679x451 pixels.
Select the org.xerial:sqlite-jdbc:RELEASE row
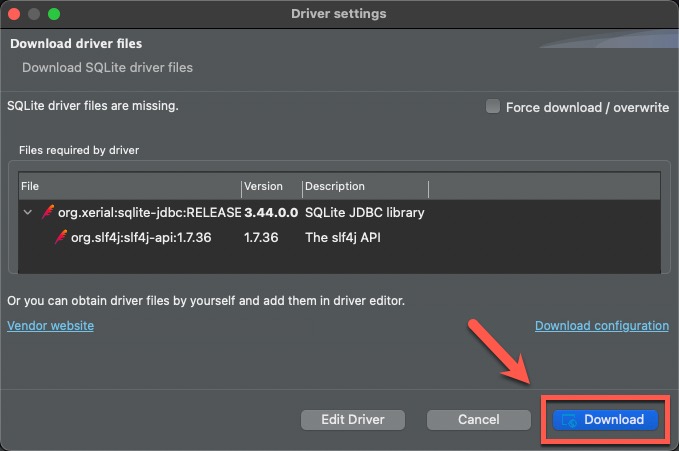[x=340, y=212]
